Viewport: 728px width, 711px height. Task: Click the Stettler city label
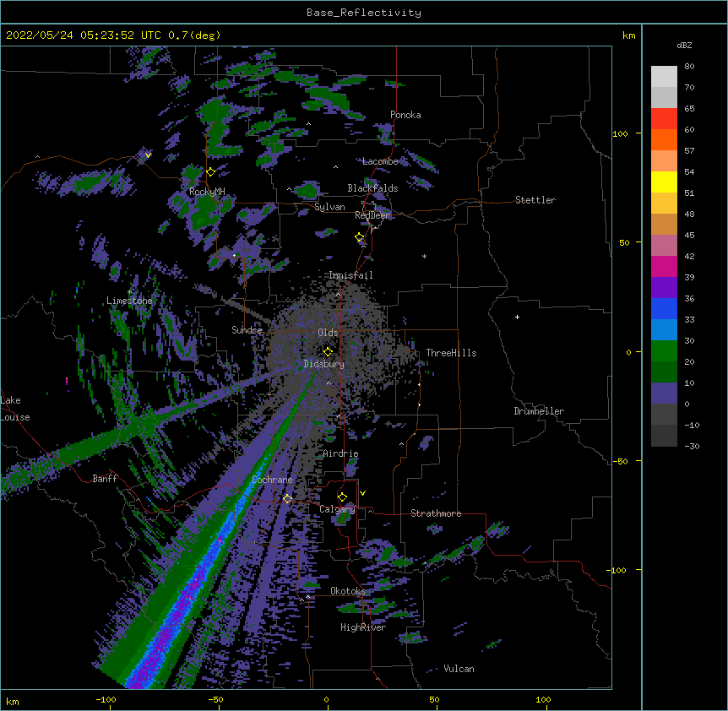(x=535, y=200)
